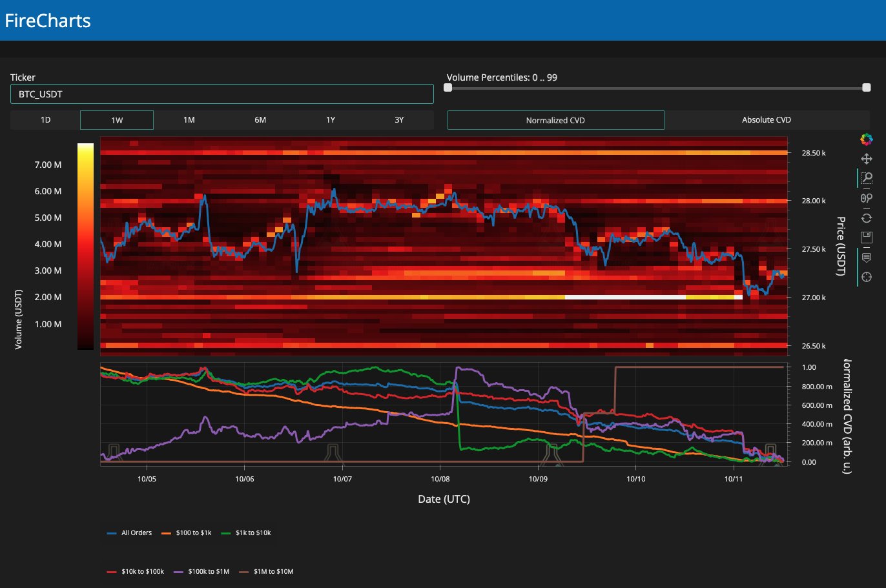Switch to the 1D timeframe
Viewport: 886px width, 588px height.
click(45, 120)
